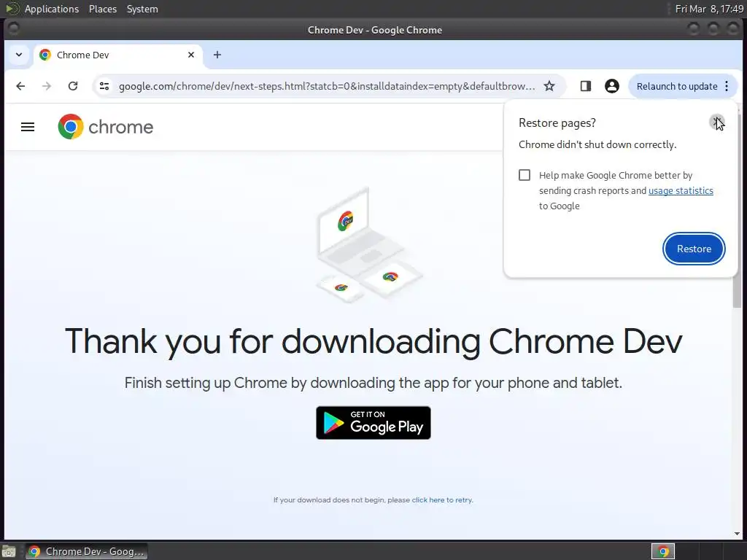Viewport: 747px width, 560px height.
Task: Click the 'Restore pages?' title text
Action: [x=557, y=122]
